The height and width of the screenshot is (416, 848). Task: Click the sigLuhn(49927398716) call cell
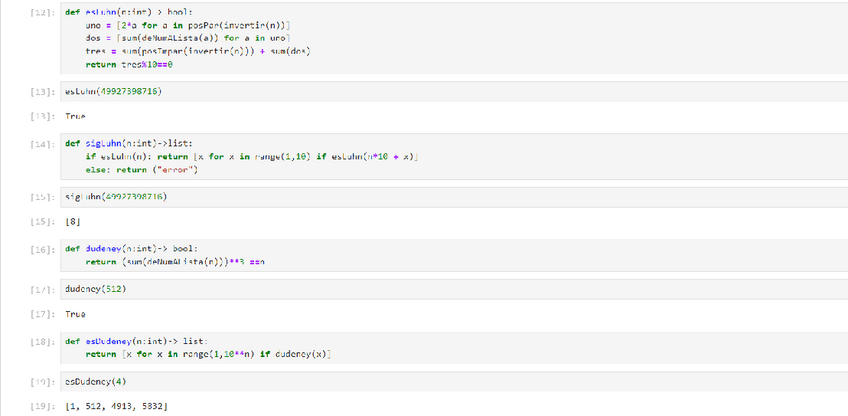(400, 196)
